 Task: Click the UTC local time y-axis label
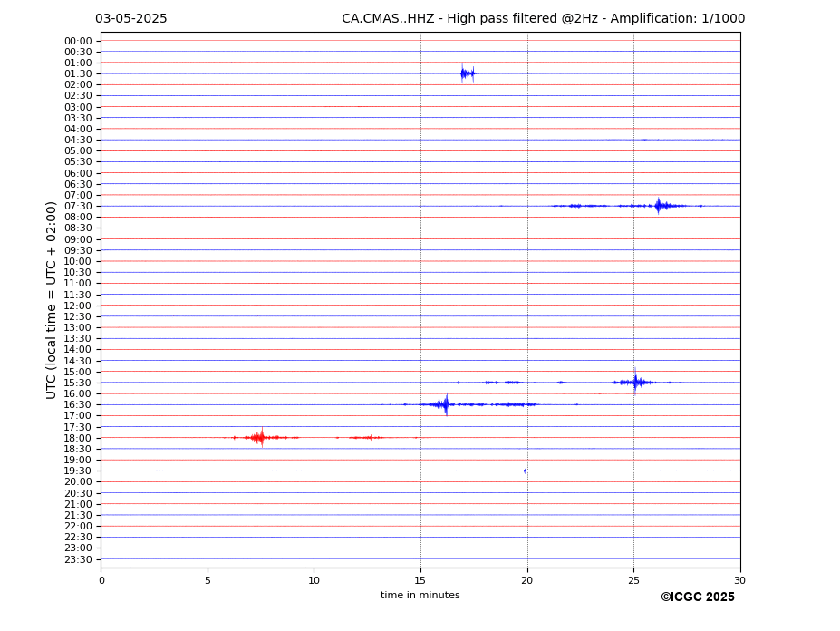click(x=51, y=300)
